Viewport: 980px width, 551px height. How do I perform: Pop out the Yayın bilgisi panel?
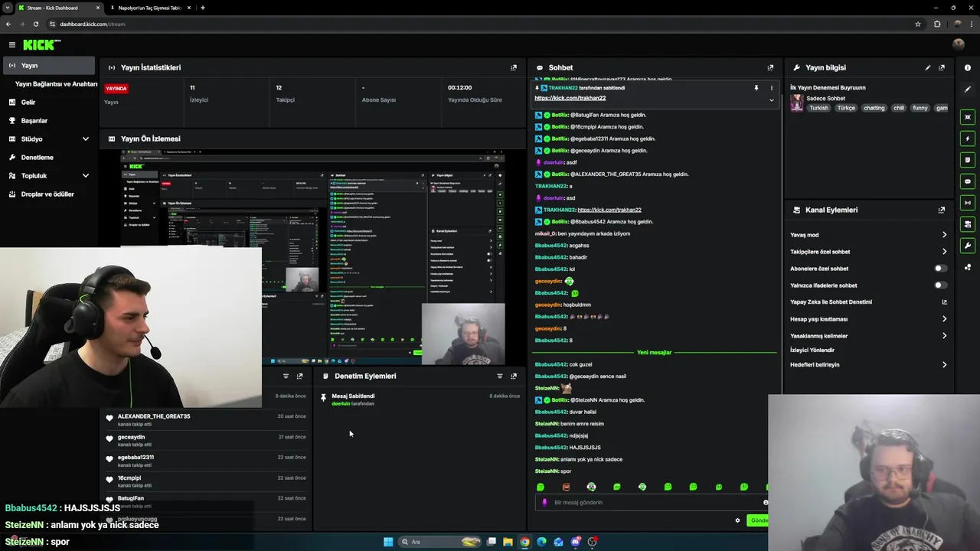[942, 67]
